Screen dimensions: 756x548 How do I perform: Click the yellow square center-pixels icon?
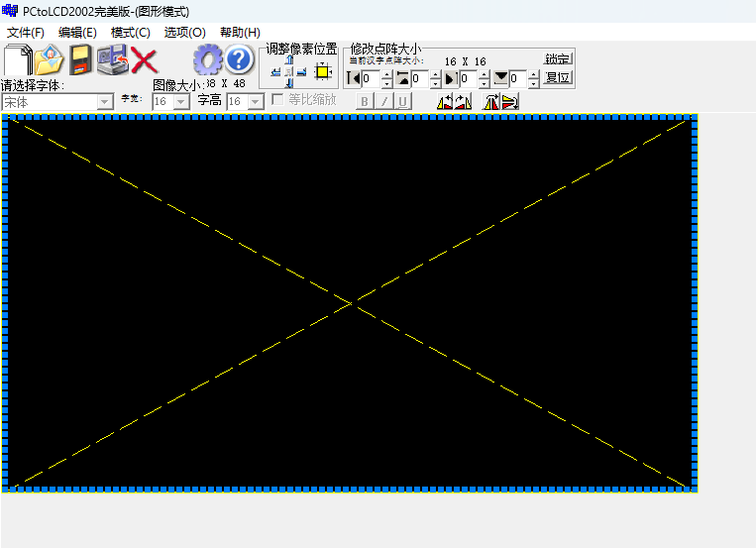tap(323, 72)
